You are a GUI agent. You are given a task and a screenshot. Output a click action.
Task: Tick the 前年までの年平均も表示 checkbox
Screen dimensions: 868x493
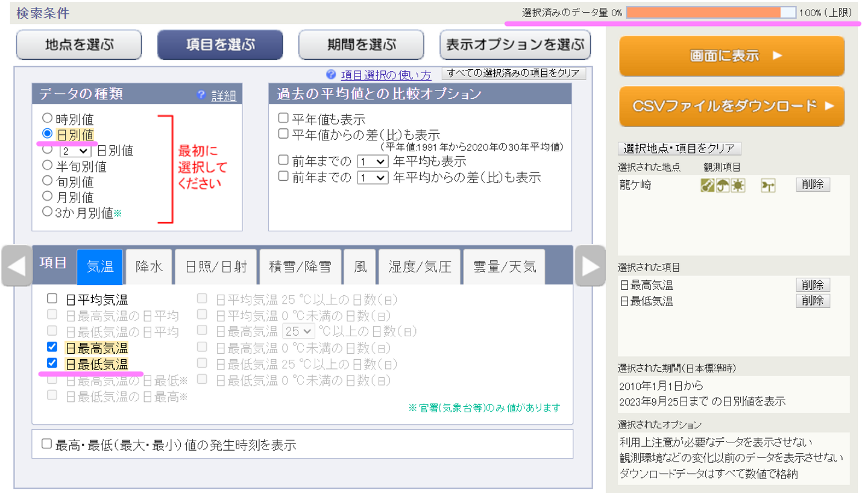pos(283,161)
